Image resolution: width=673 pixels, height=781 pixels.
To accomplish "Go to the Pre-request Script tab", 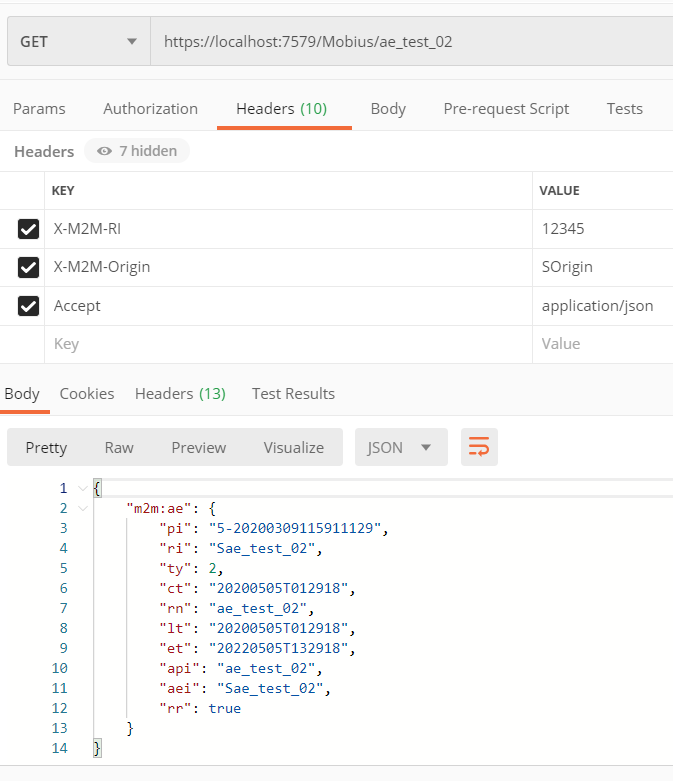I will click(x=506, y=109).
